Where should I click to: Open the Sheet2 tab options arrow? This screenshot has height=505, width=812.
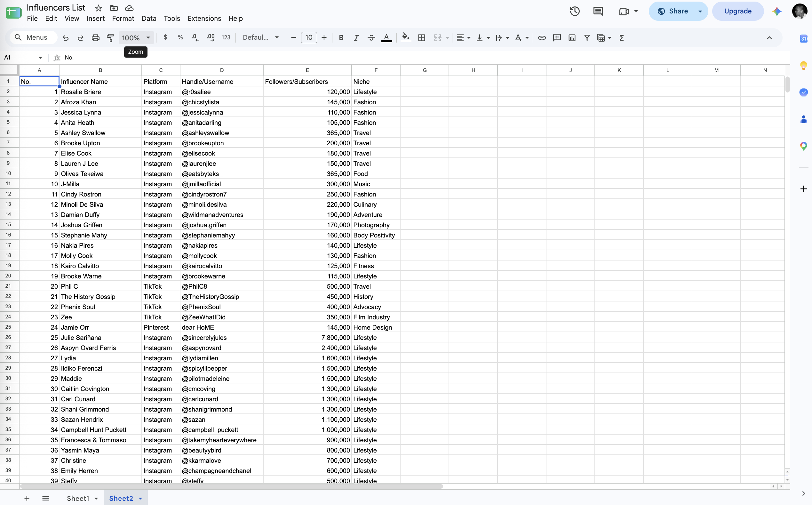[140, 498]
